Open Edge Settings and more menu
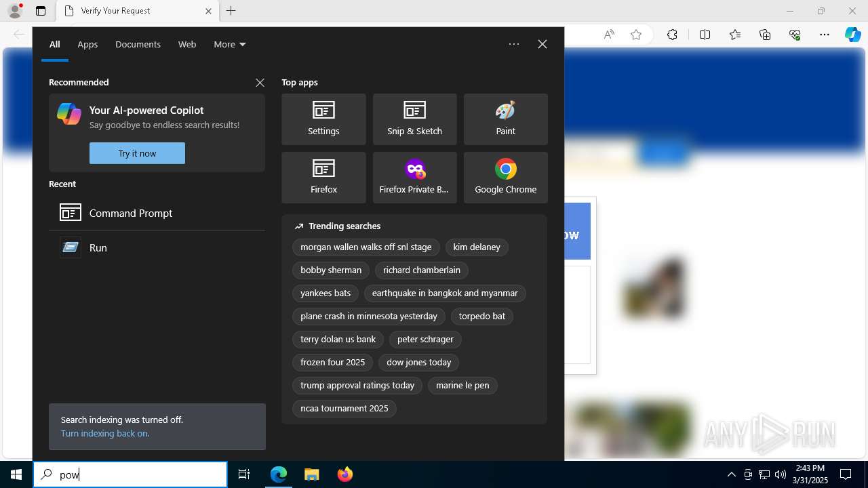868x488 pixels. pos(825,35)
